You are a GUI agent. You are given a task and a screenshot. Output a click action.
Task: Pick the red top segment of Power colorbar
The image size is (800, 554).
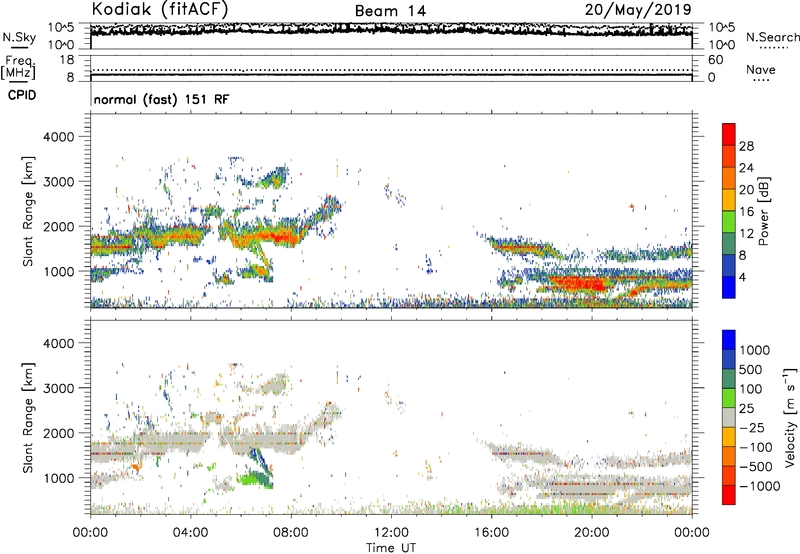coord(729,134)
